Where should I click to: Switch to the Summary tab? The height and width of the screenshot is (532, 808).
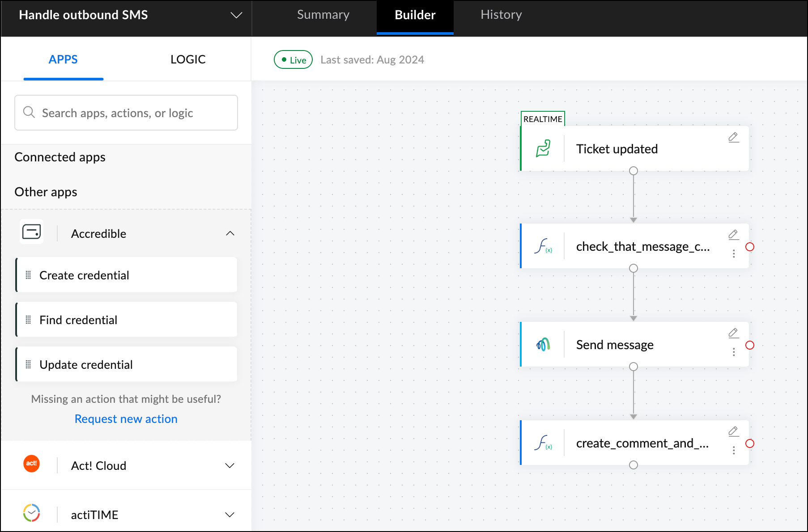pyautogui.click(x=323, y=15)
